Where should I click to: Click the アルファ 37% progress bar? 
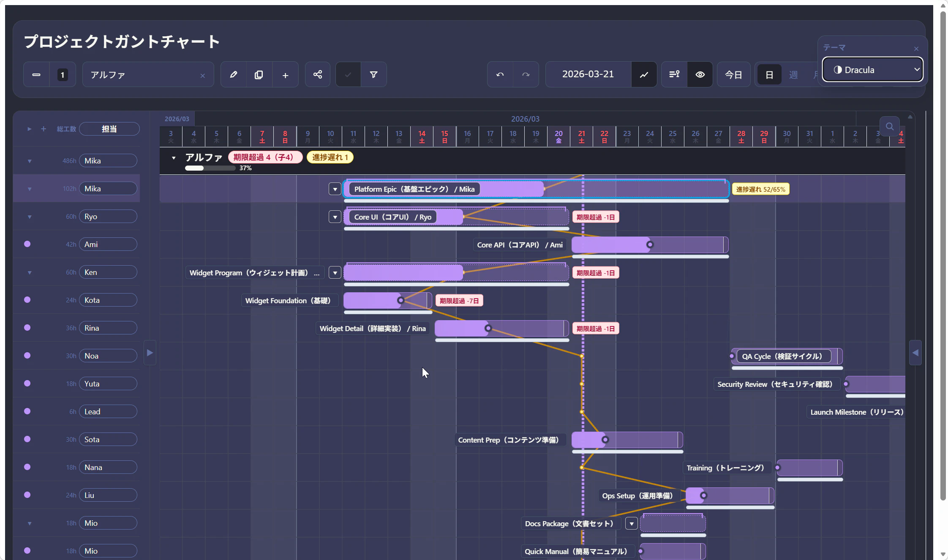[210, 168]
